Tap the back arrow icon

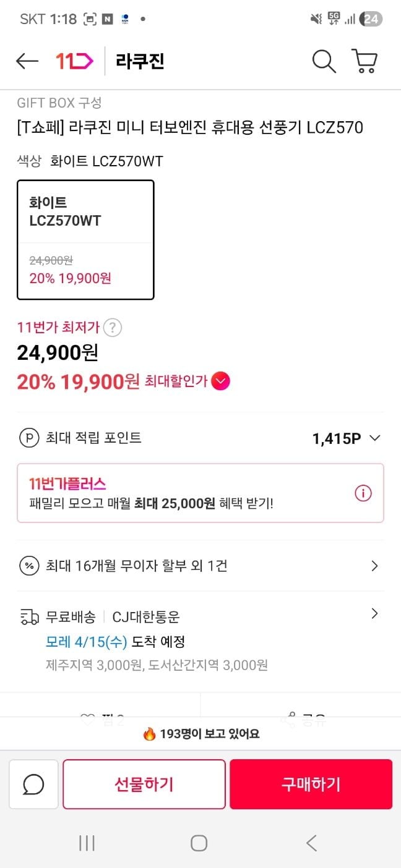(27, 61)
